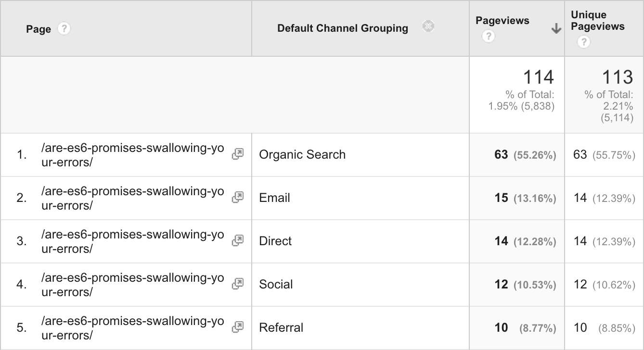Open help tooltip for Pageviews column
644x350 pixels.
tap(488, 36)
